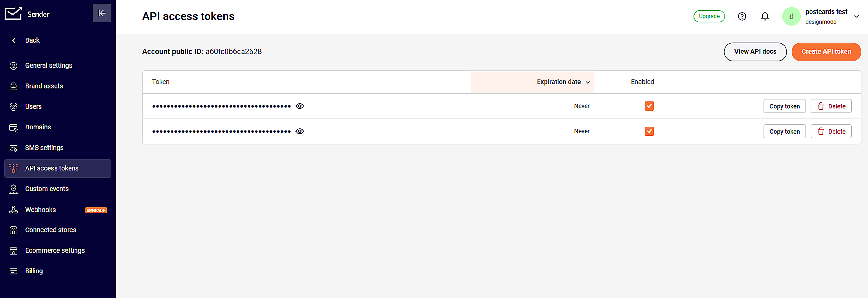Click the Webhooks icon in sidebar
The height and width of the screenshot is (298, 868).
click(14, 210)
